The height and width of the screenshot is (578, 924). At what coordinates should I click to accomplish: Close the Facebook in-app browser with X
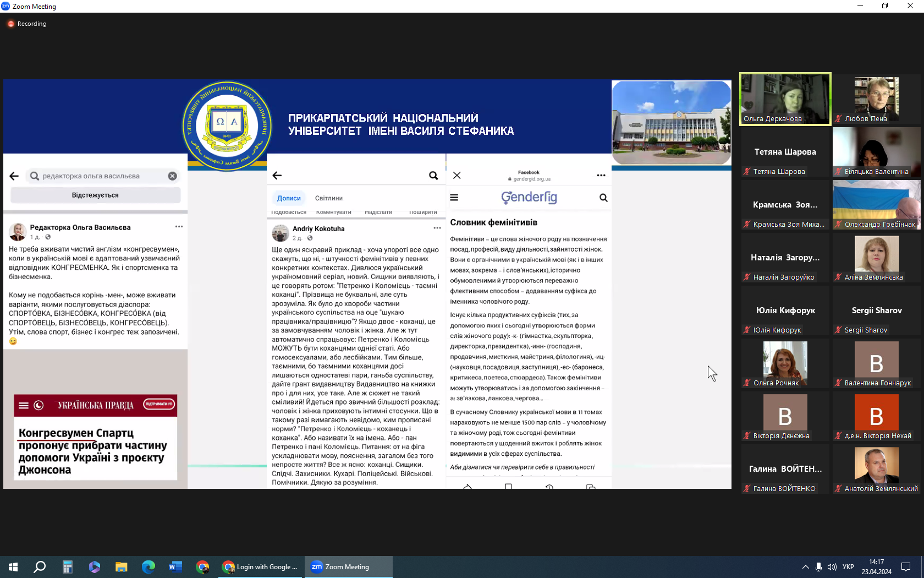coord(457,176)
